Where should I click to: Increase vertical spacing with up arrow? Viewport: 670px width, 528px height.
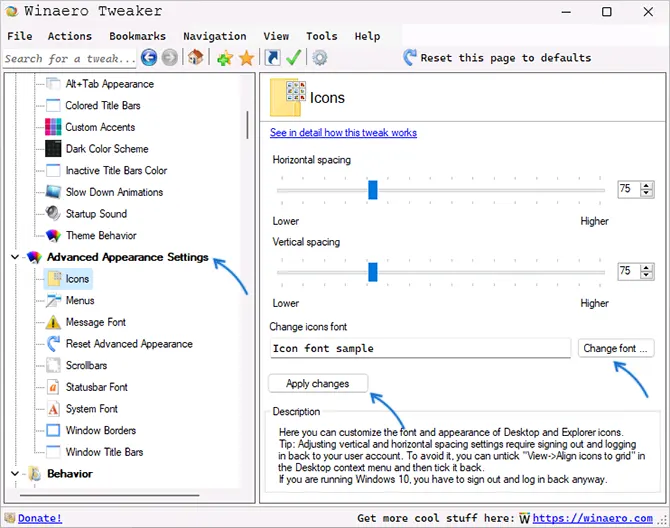point(646,267)
